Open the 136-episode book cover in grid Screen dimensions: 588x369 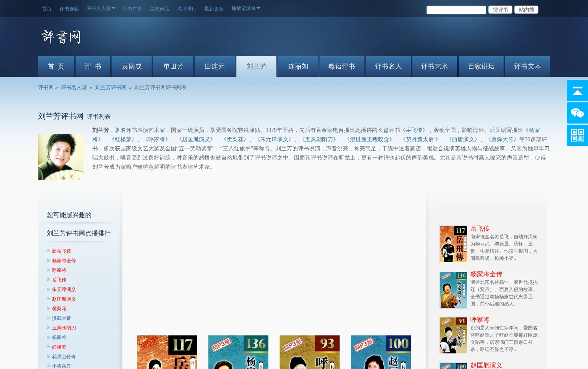pos(238,352)
